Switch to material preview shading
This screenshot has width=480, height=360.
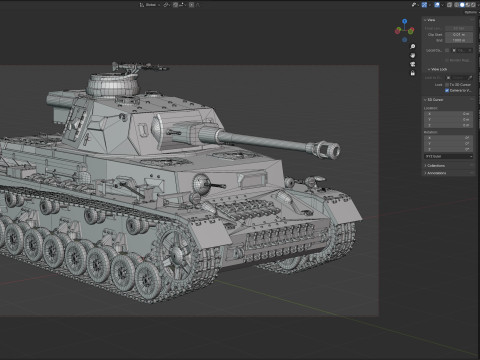tap(468, 5)
